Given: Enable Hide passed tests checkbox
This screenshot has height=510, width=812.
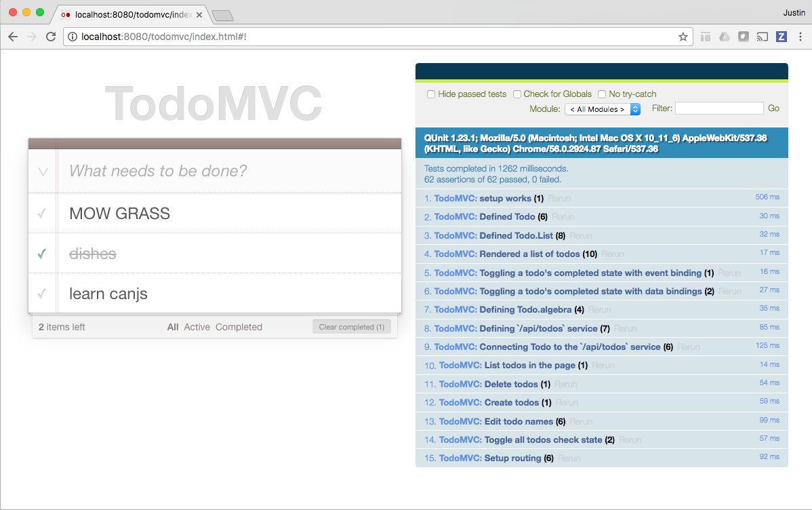Looking at the screenshot, I should 431,94.
